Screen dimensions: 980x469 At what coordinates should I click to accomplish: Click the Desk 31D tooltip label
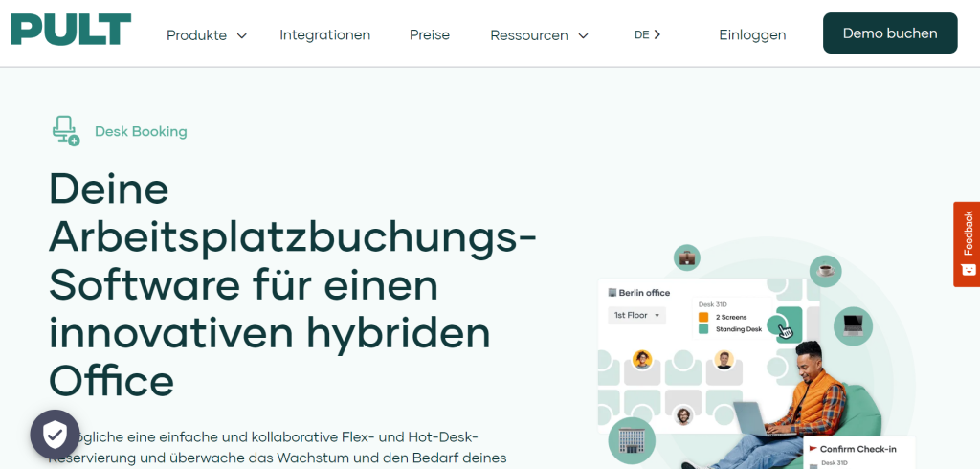click(x=712, y=304)
